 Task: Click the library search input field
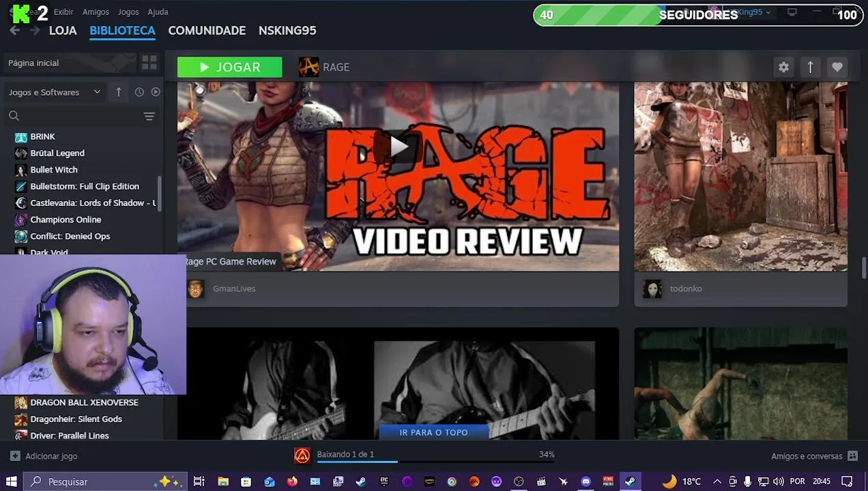coord(81,116)
